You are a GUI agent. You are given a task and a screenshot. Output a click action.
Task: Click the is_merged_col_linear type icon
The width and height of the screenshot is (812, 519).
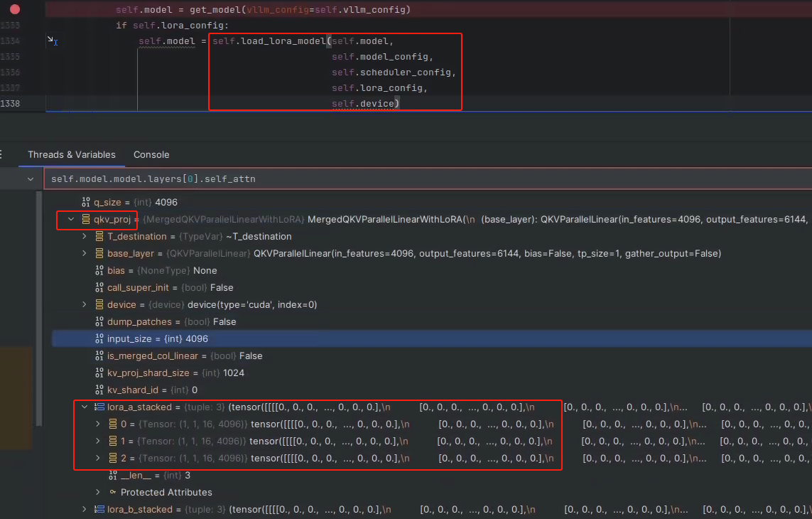[x=99, y=355]
